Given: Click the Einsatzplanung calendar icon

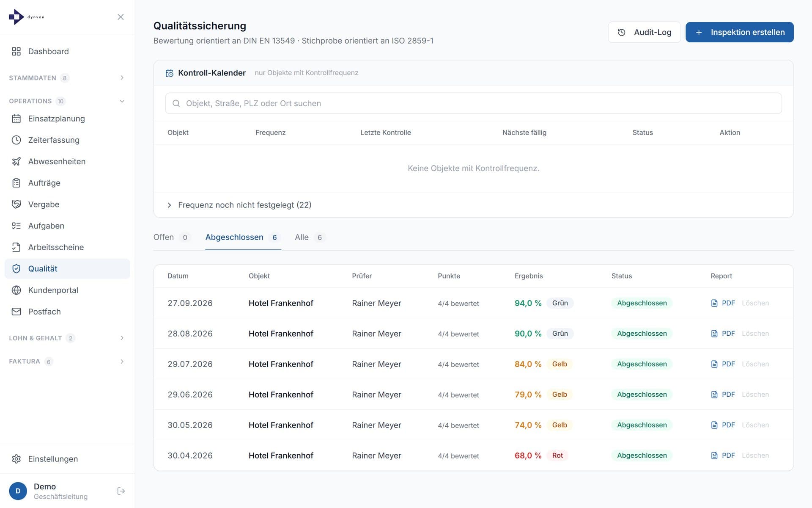Looking at the screenshot, I should pyautogui.click(x=16, y=119).
